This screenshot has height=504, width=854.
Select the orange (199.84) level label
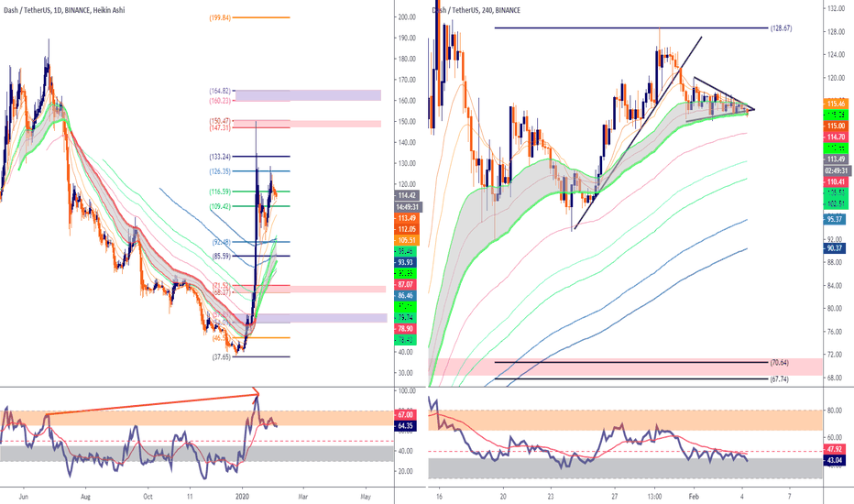(x=220, y=17)
